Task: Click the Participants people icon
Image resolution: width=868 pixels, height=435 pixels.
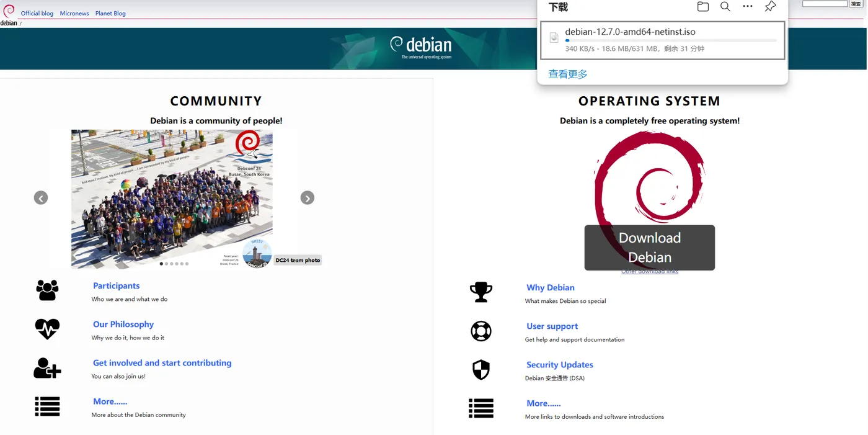Action: [47, 290]
